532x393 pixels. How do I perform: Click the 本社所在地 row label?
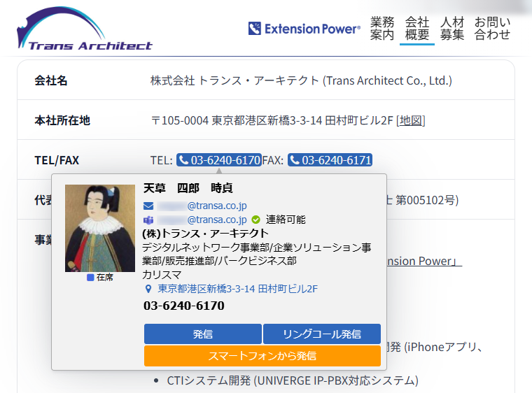(62, 120)
